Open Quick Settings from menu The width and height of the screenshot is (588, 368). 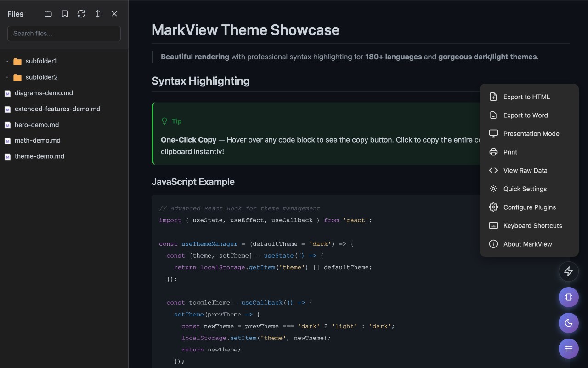click(529, 189)
